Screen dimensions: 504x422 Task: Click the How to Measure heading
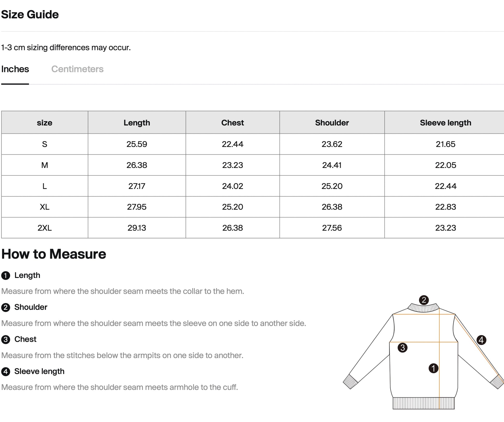click(54, 254)
